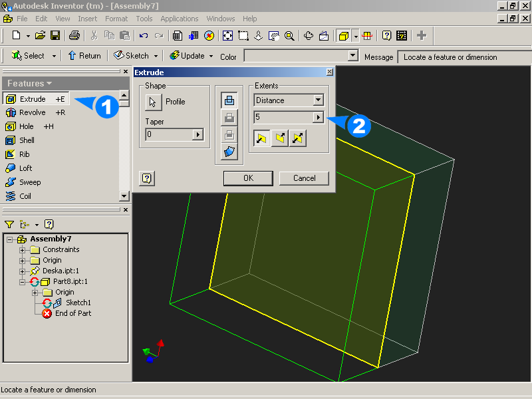
Task: Click OK in the Extrude dialog
Action: [248, 178]
